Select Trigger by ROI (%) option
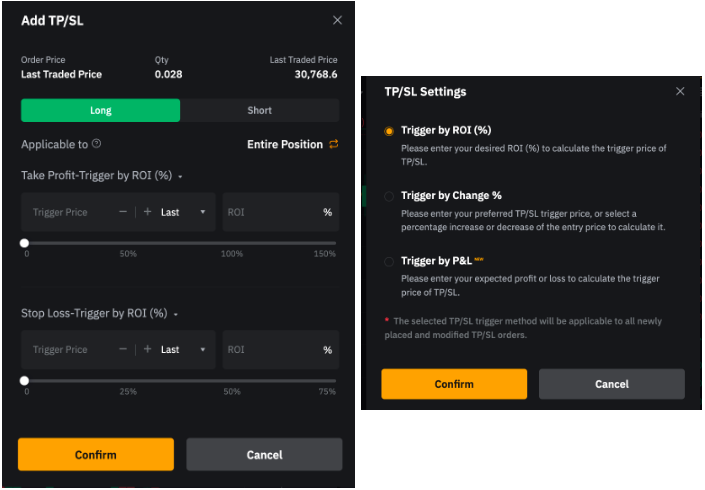This screenshot has height=490, width=705. (389, 131)
